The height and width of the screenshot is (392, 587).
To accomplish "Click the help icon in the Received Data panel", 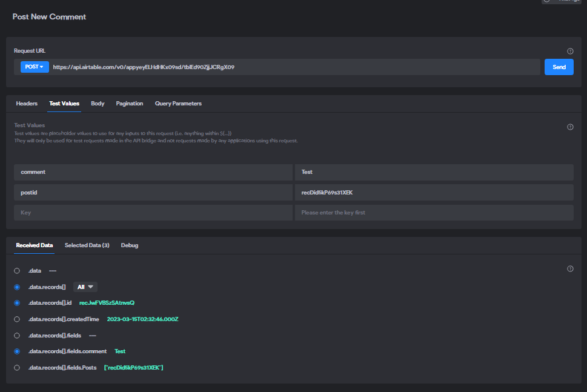I will coord(570,269).
